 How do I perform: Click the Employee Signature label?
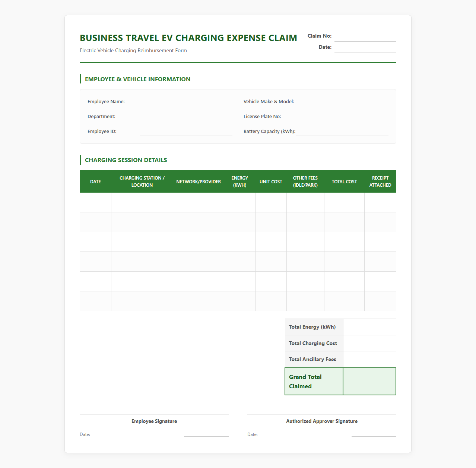click(154, 421)
